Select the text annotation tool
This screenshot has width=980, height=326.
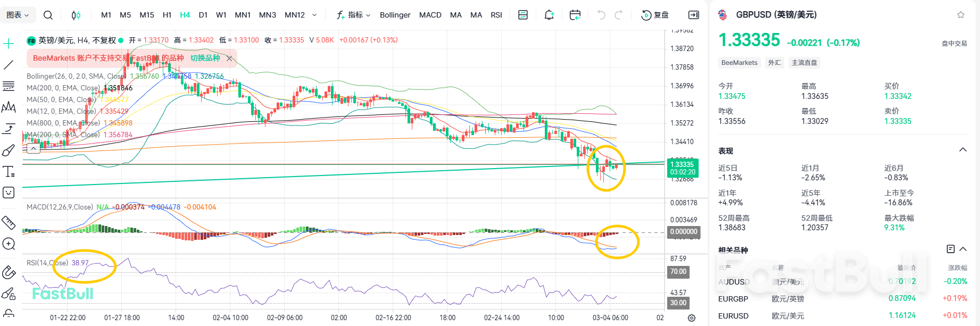9,171
